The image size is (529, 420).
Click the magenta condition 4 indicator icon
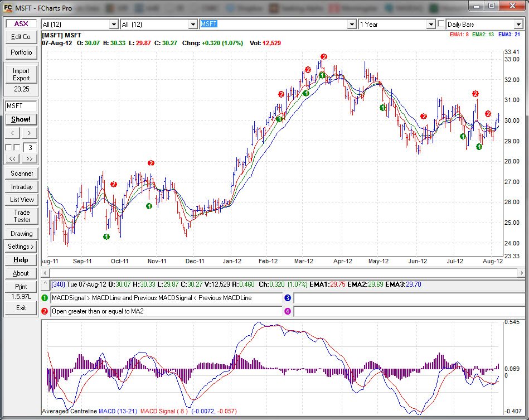[x=288, y=311]
